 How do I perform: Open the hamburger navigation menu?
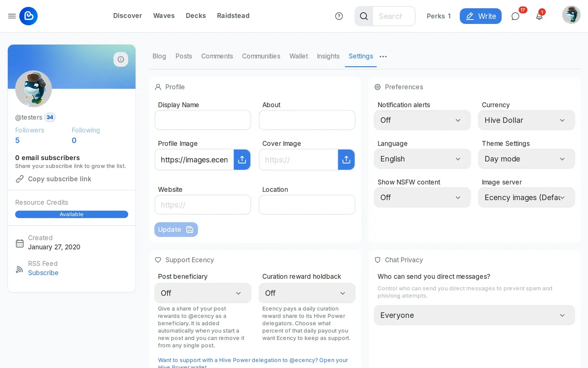[12, 16]
